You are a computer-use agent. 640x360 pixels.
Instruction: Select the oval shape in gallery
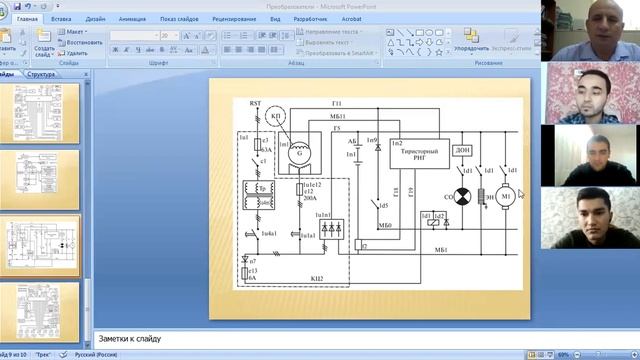click(x=429, y=32)
